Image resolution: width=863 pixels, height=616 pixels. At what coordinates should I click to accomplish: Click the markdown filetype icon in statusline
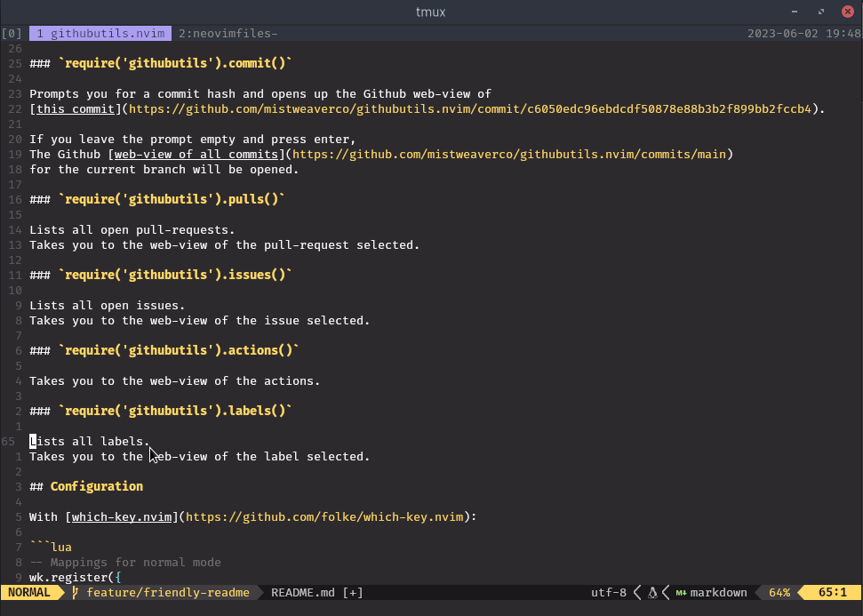pos(681,593)
